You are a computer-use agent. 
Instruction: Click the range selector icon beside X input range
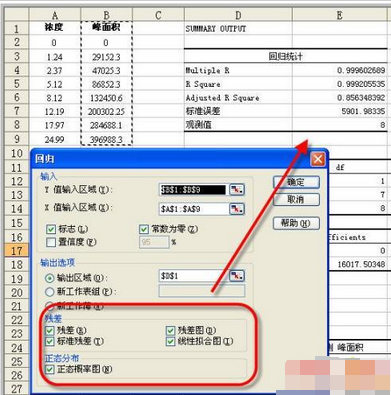pyautogui.click(x=237, y=209)
